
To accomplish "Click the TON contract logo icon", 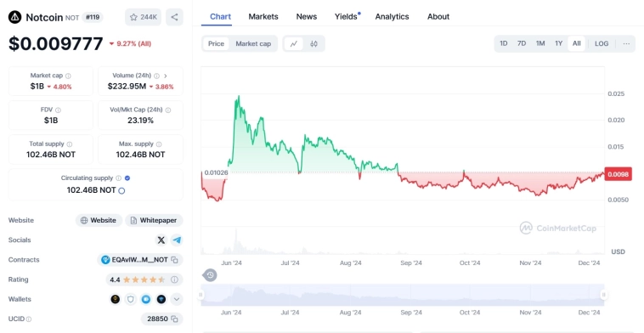I will pyautogui.click(x=105, y=260).
